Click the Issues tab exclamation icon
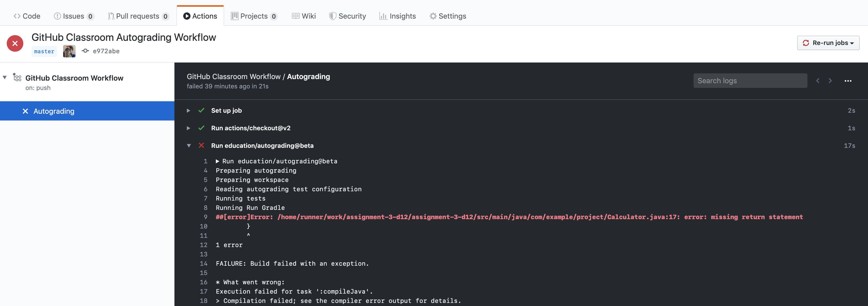The image size is (868, 306). click(57, 16)
